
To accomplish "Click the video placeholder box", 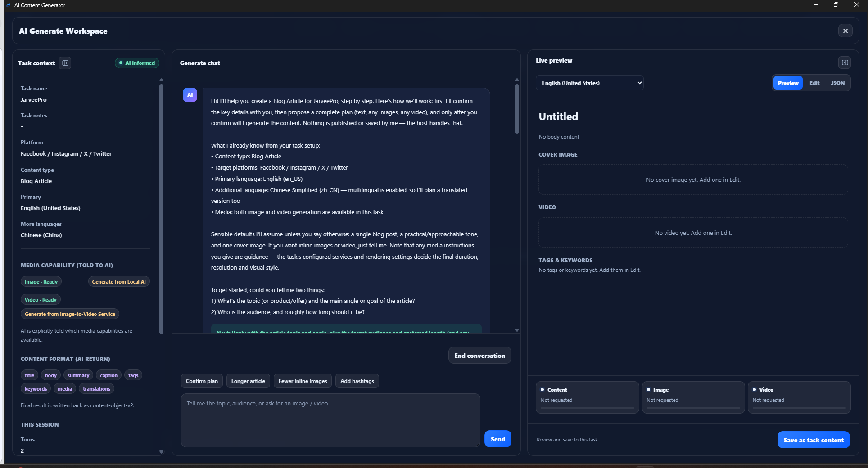I will pyautogui.click(x=693, y=233).
